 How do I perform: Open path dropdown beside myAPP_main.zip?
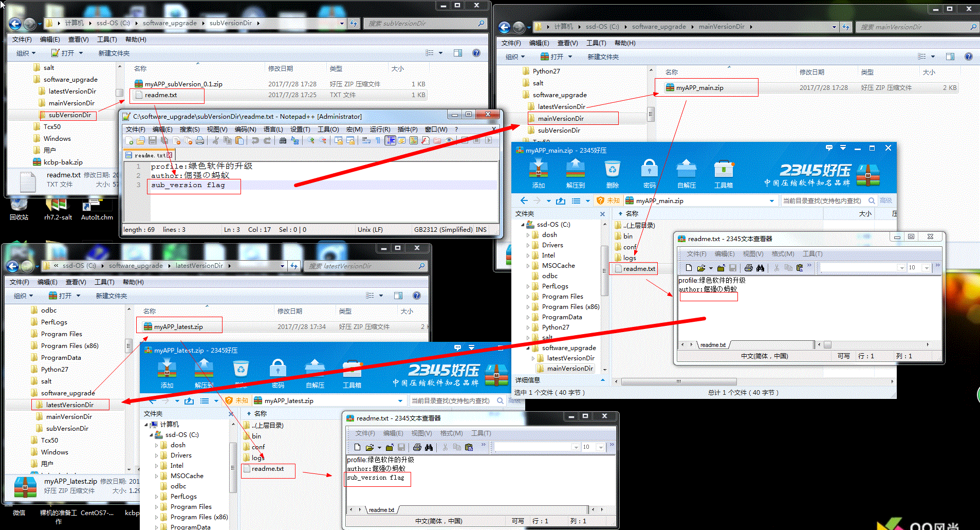[x=771, y=200]
